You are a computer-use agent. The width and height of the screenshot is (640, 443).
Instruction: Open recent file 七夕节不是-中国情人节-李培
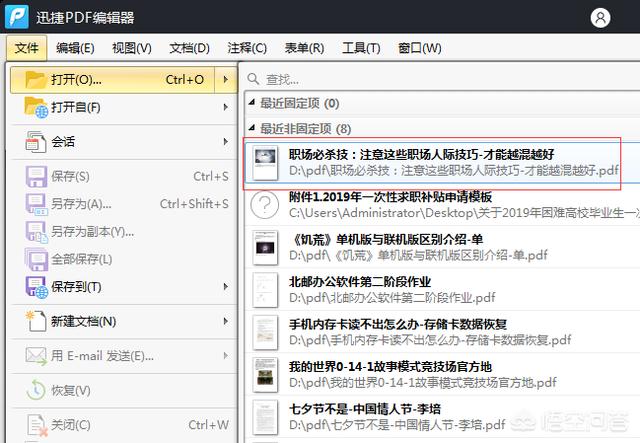pyautogui.click(x=442, y=417)
